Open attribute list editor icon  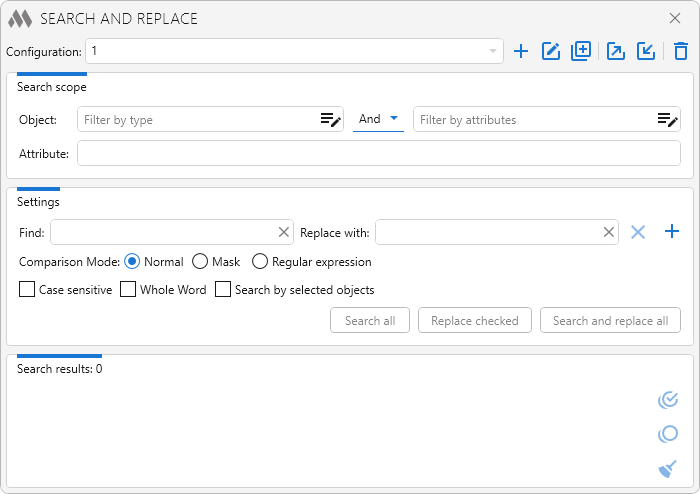[667, 120]
